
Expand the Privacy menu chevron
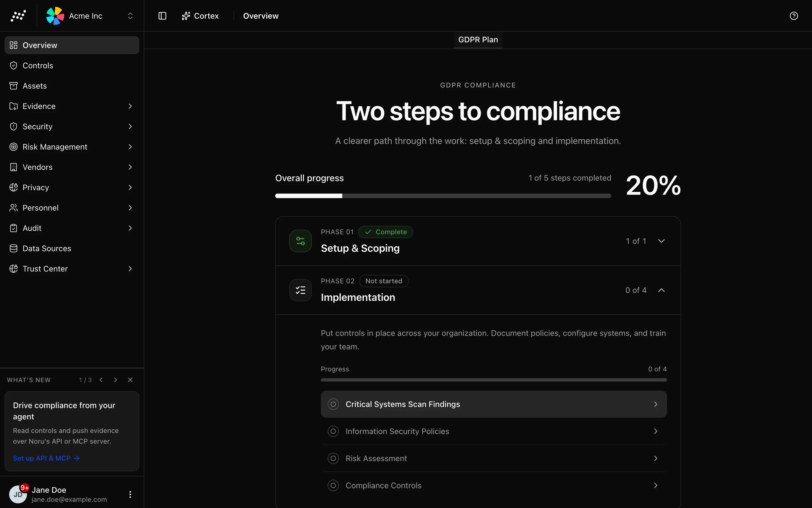click(x=130, y=187)
